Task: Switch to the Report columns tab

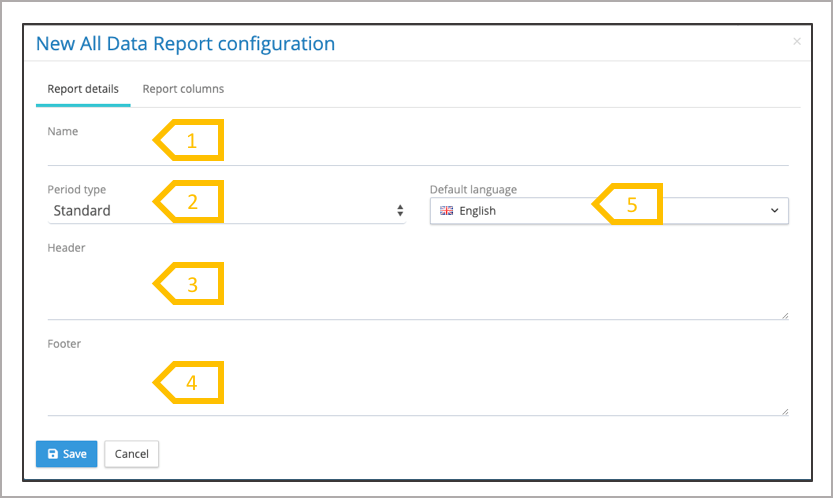Action: coord(183,89)
